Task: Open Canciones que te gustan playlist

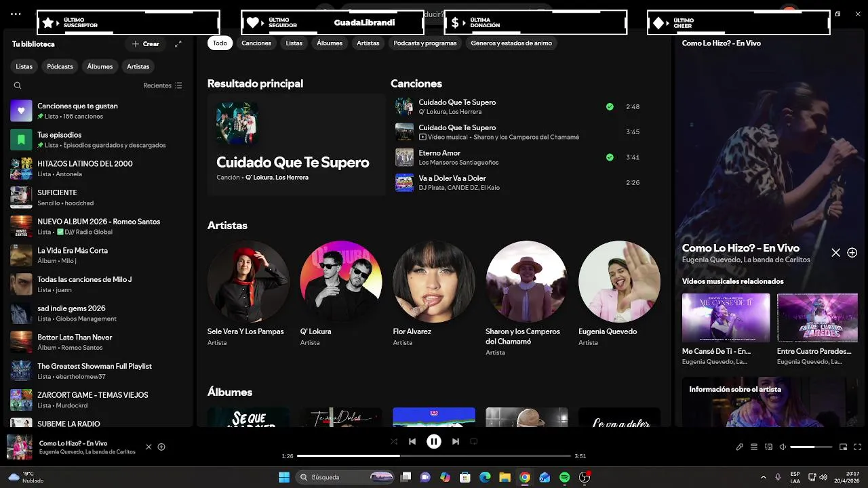Action: tap(98, 110)
